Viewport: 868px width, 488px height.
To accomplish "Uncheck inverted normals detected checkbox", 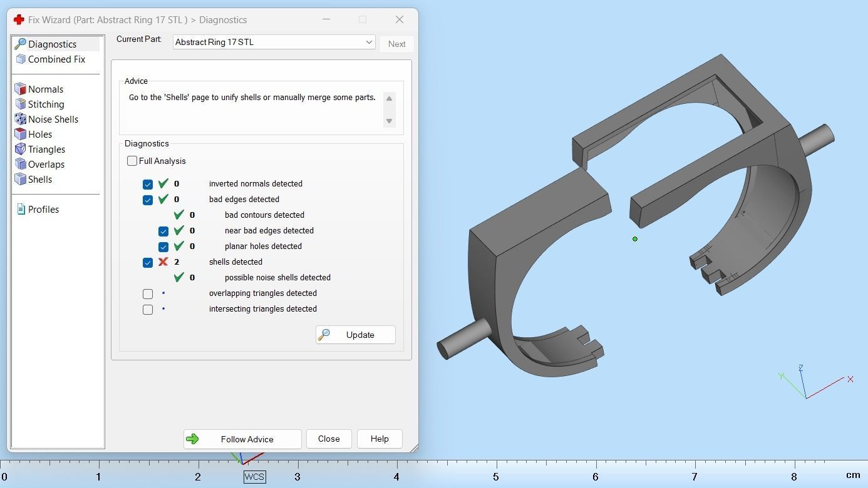I will pos(148,184).
